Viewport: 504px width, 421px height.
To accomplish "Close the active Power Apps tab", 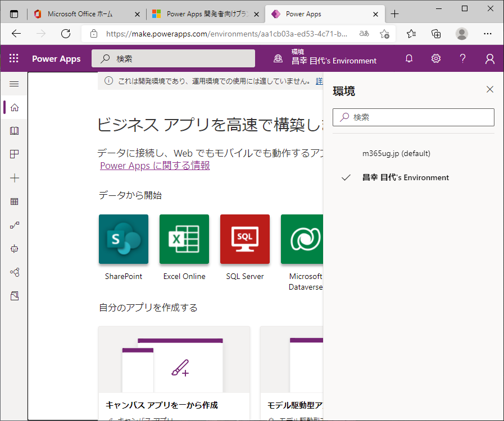I will 375,14.
